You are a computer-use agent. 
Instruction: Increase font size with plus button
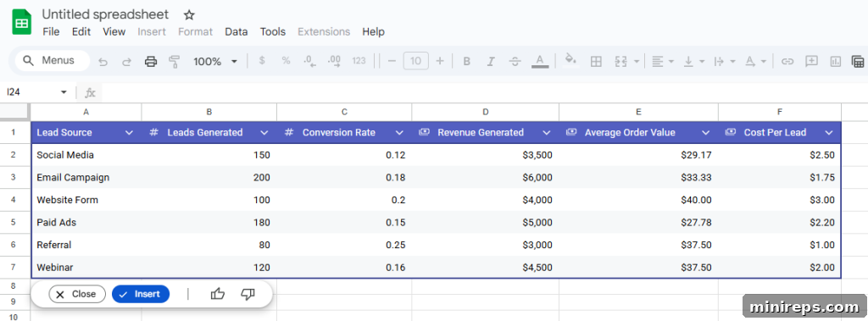[x=440, y=61]
